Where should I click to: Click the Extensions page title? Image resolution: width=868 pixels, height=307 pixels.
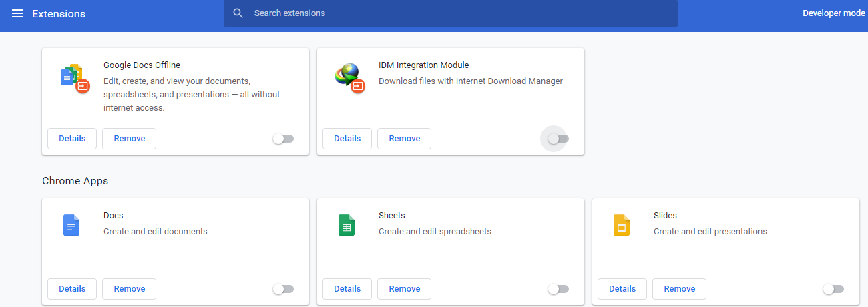tap(59, 13)
